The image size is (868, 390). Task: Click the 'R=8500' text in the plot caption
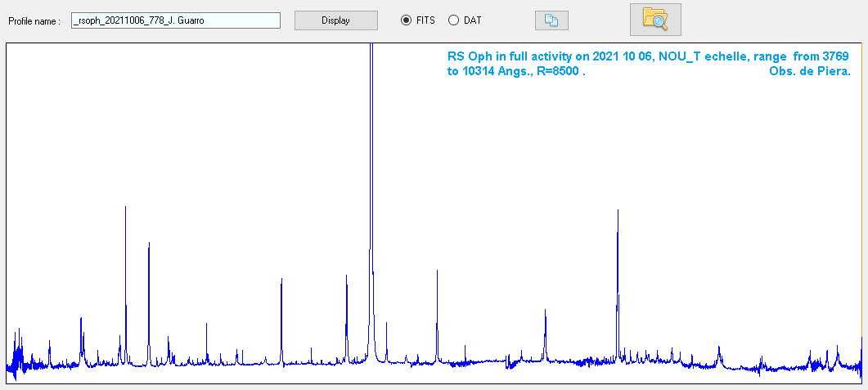click(560, 71)
